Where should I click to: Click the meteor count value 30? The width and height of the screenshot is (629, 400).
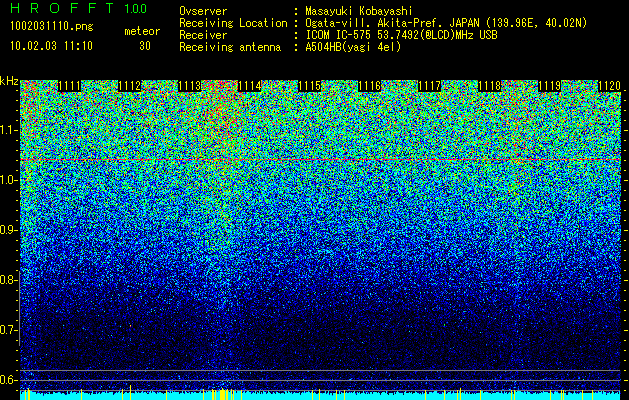(x=145, y=46)
